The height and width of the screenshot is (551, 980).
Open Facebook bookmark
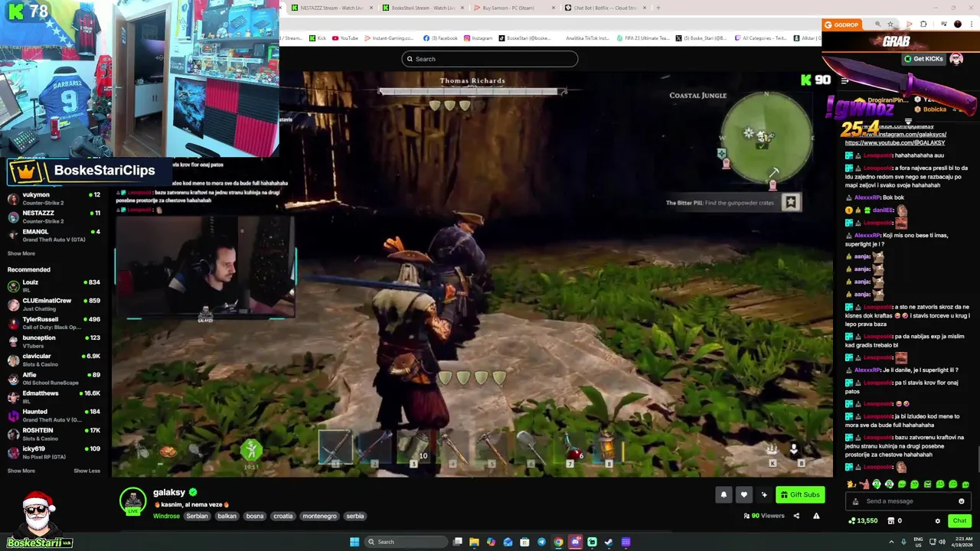440,38
